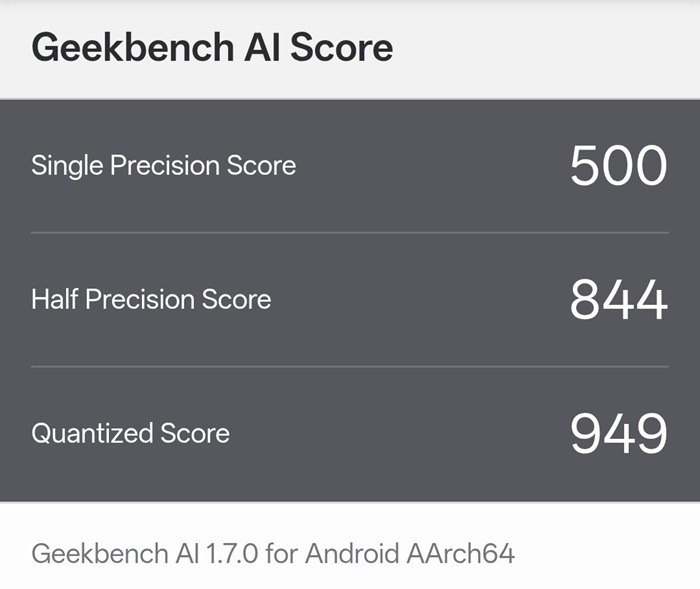Image resolution: width=700 pixels, height=589 pixels.
Task: Select the Single Precision Score label
Action: click(x=163, y=165)
